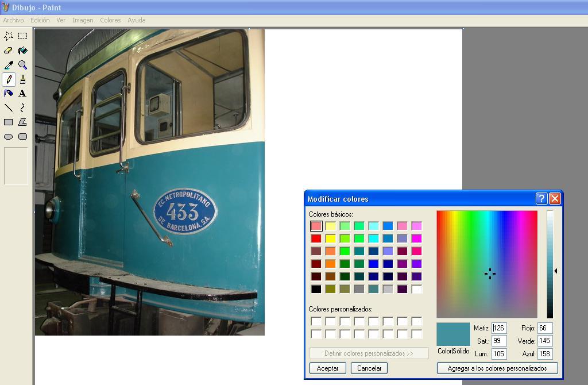588x385 pixels.
Task: Open the Archivo menu
Action: click(x=13, y=20)
